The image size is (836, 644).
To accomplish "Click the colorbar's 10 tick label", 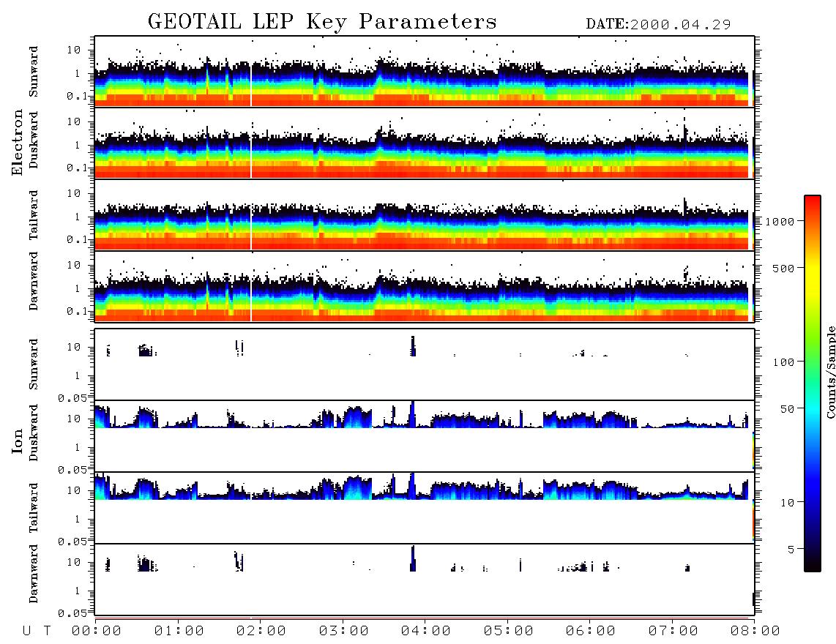I will tap(787, 502).
